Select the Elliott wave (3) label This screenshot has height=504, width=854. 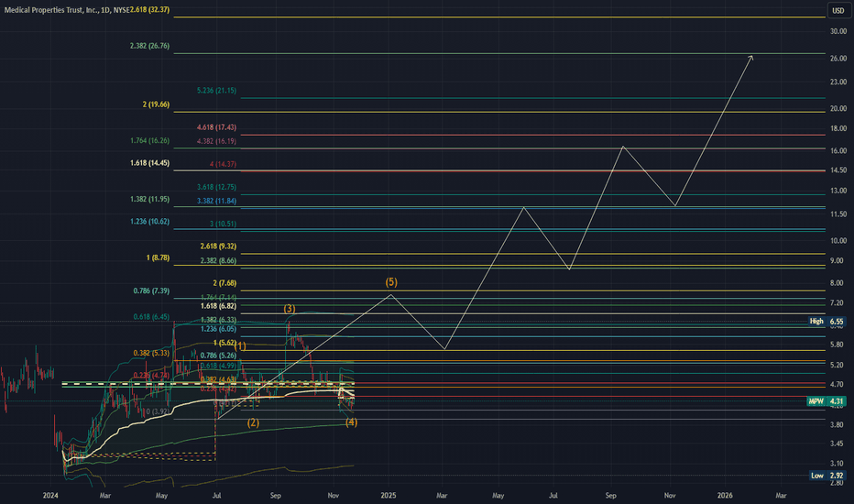290,309
